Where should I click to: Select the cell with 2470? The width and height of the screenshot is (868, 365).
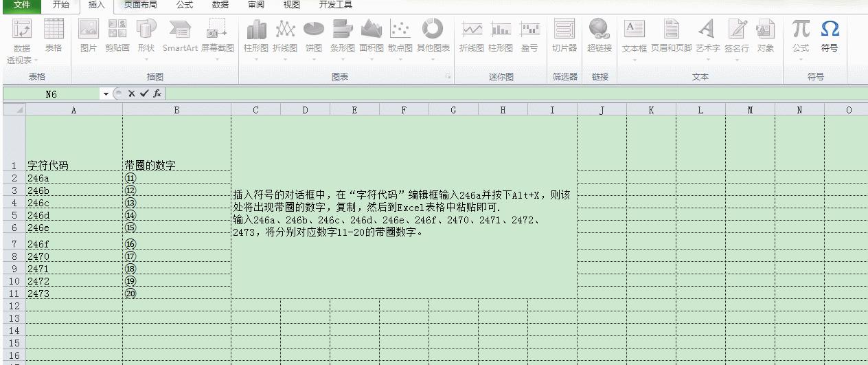coord(74,256)
